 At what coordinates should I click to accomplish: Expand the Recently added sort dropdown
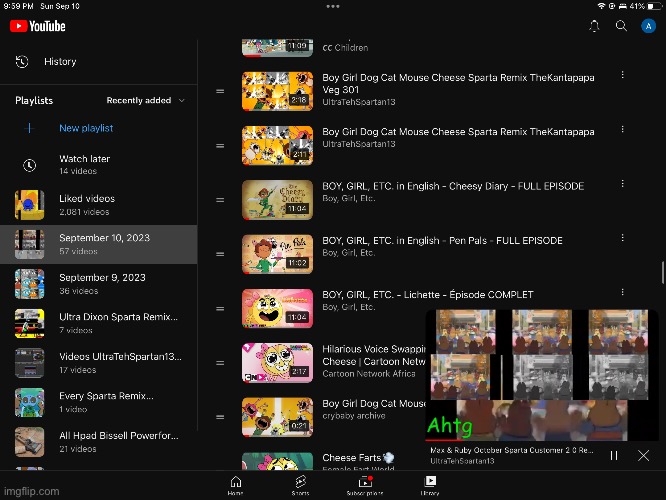[x=145, y=101]
